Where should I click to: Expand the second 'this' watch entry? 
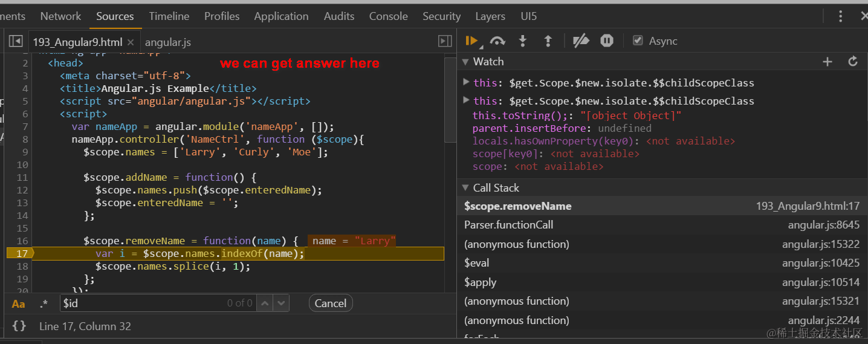click(x=466, y=100)
